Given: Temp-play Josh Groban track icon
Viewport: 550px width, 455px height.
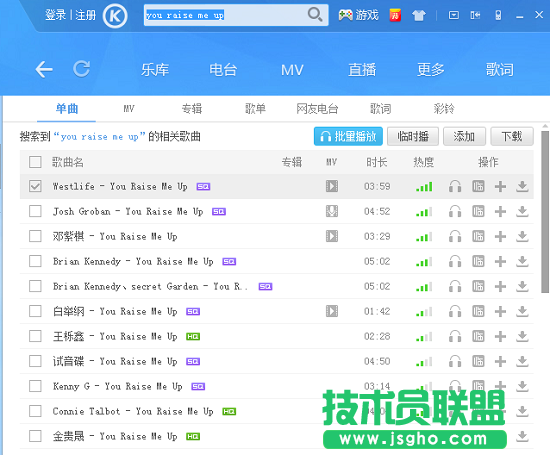Looking at the screenshot, I should pyautogui.click(x=478, y=211).
